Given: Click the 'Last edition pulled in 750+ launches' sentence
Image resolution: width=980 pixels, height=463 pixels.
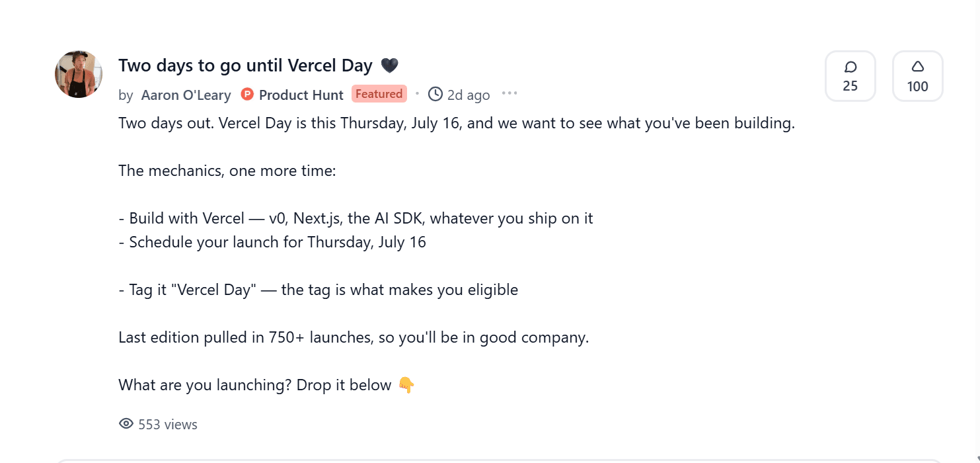Looking at the screenshot, I should tap(354, 337).
